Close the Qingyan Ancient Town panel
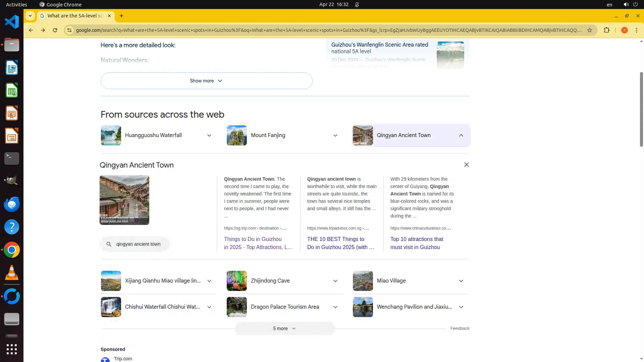The image size is (644, 362). click(x=466, y=165)
